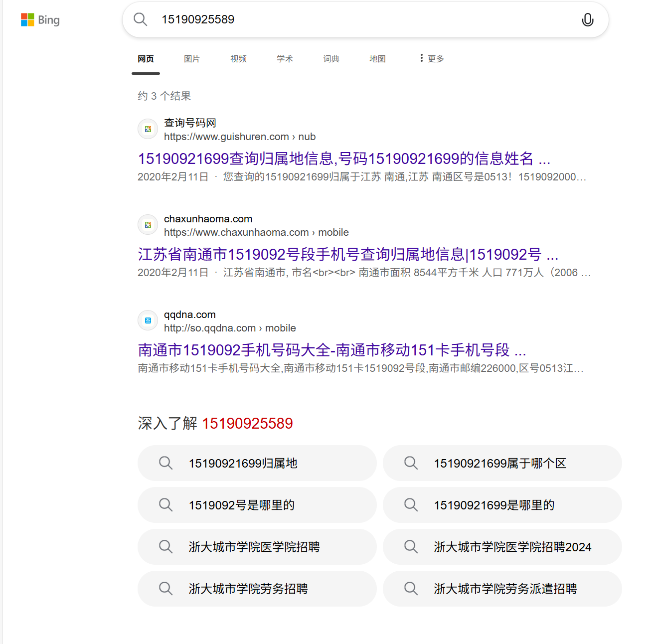Click the 深入了解 15190925589 heading

tap(215, 423)
